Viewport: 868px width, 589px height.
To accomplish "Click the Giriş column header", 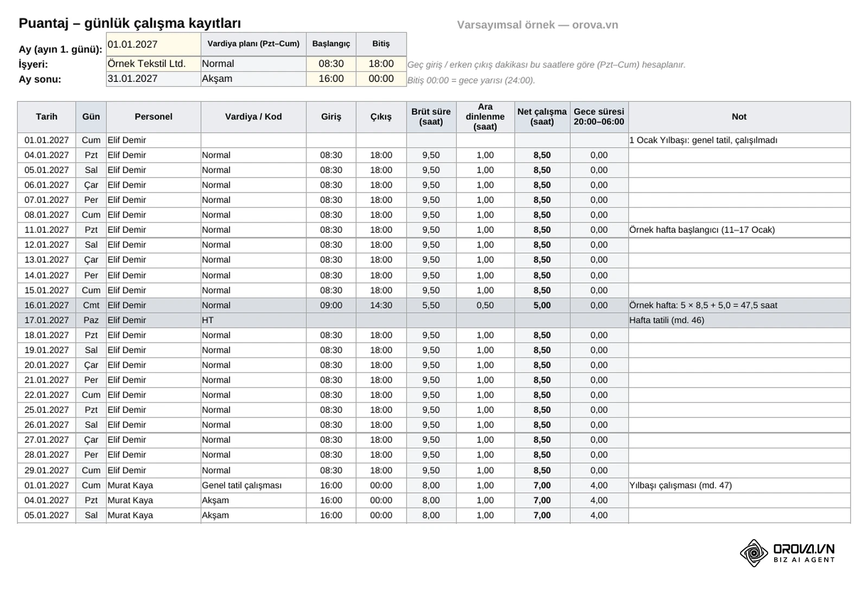I will click(331, 117).
